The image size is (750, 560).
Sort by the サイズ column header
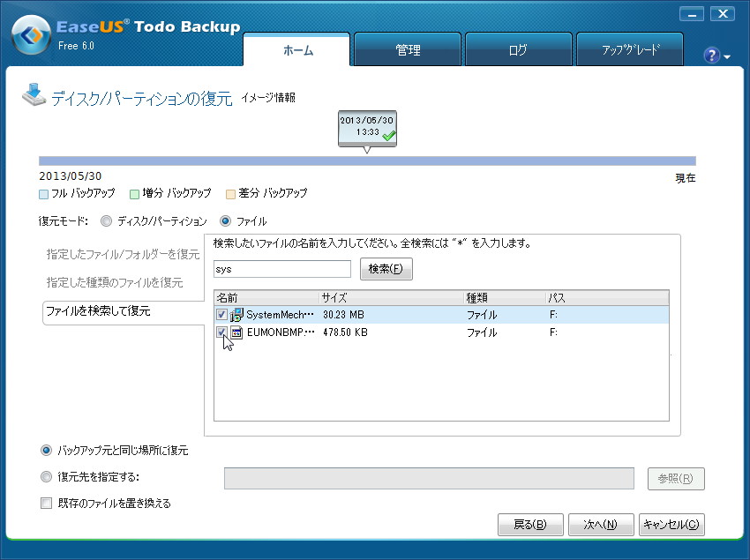pyautogui.click(x=391, y=297)
